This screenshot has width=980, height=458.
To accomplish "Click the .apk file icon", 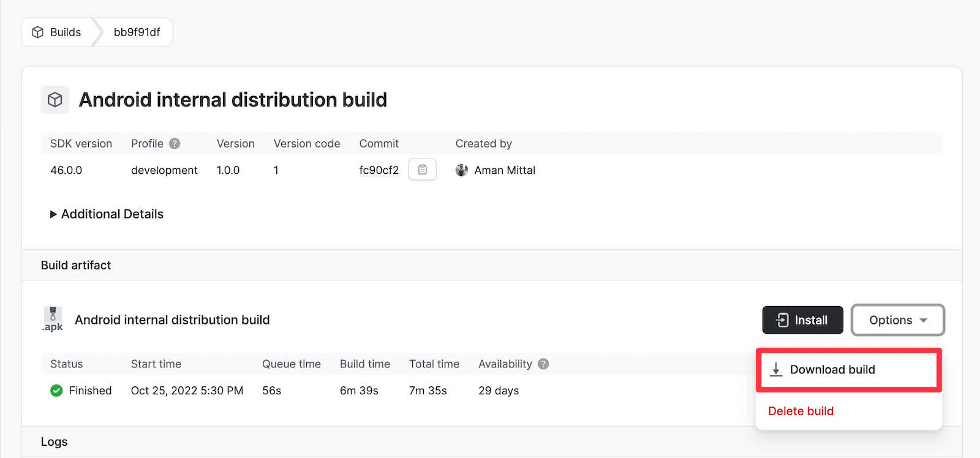I will click(x=53, y=319).
